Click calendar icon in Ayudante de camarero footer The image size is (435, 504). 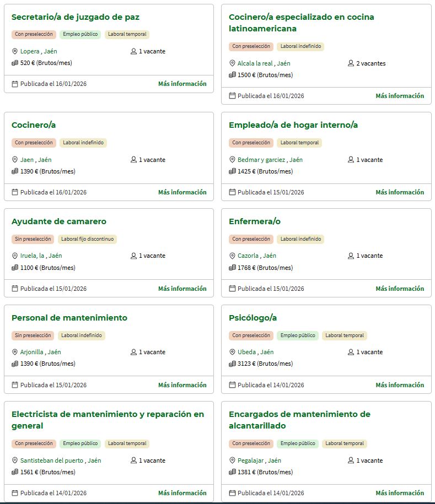click(x=15, y=288)
